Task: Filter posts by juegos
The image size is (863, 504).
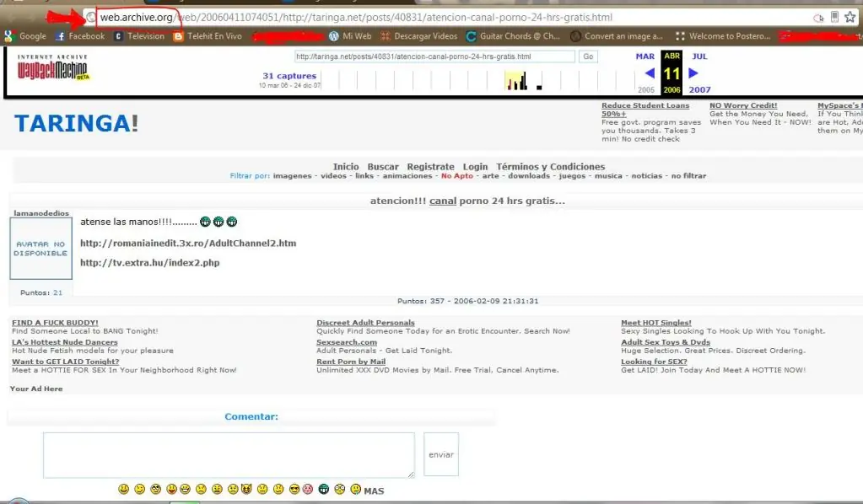Action: pyautogui.click(x=572, y=176)
